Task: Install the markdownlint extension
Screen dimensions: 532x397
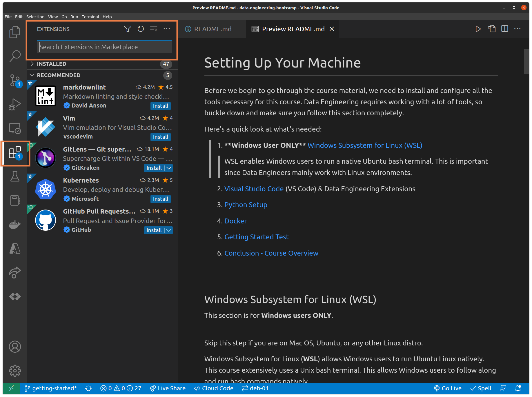Action: (160, 106)
